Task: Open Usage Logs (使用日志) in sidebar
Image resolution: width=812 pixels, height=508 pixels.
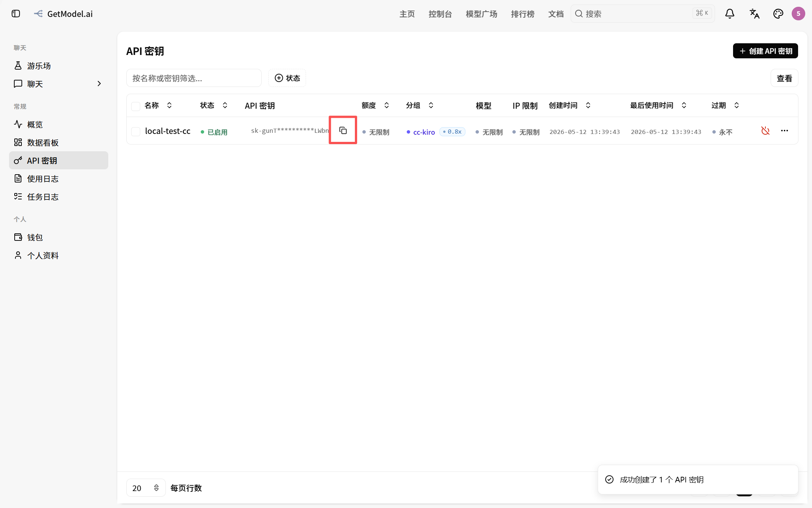Action: click(59, 179)
